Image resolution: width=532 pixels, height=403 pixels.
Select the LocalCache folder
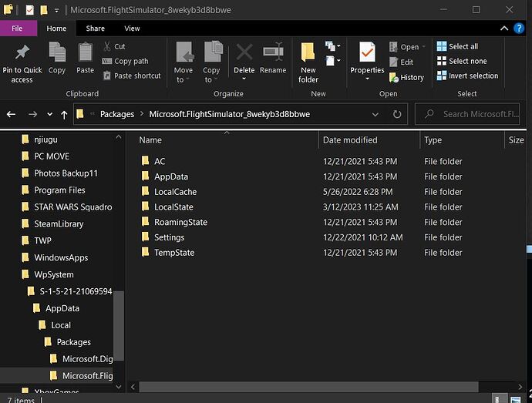point(176,192)
